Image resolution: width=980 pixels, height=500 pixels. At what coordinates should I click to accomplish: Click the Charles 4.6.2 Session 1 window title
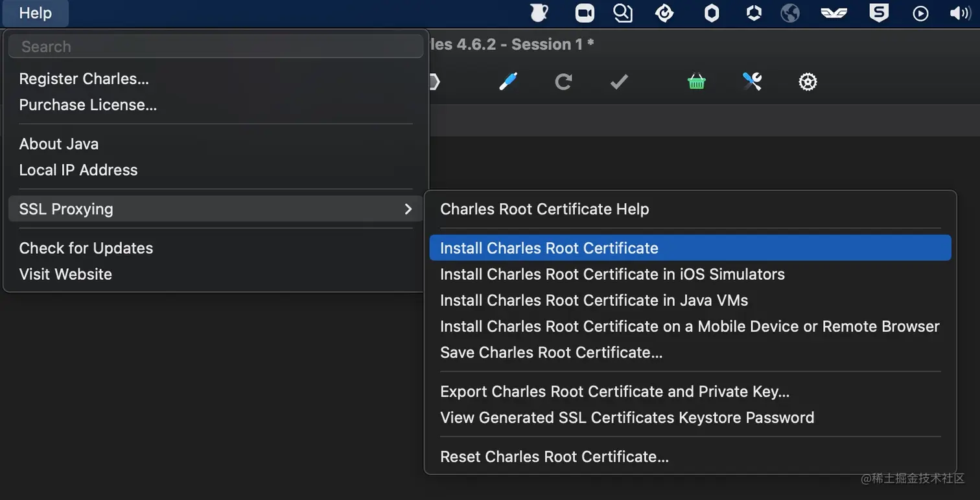(x=511, y=45)
